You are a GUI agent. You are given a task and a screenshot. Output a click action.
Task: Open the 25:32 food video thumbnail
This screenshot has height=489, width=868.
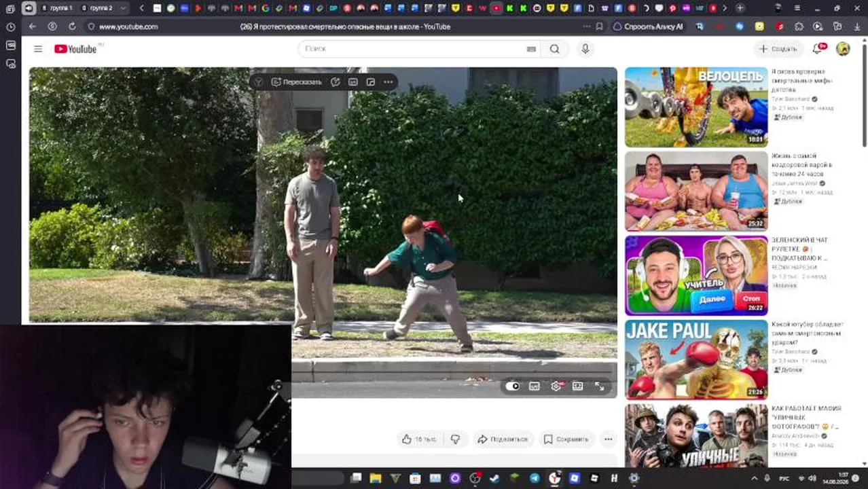coord(696,191)
